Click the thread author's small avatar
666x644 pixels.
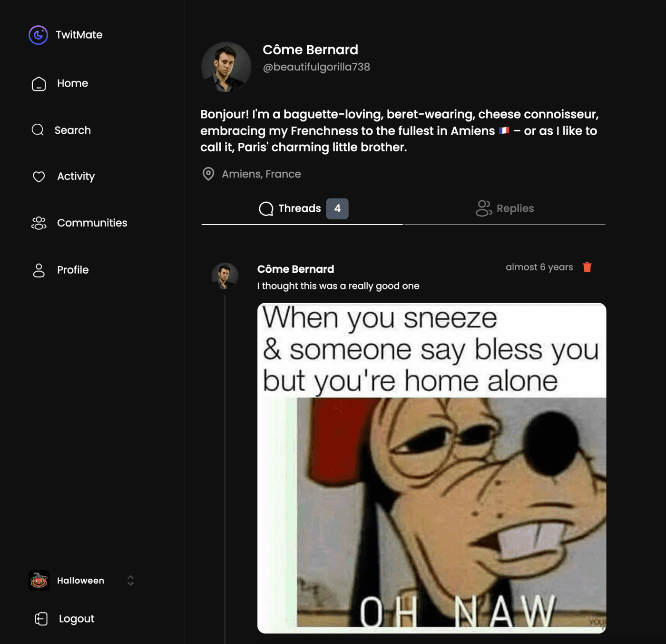[x=225, y=276]
